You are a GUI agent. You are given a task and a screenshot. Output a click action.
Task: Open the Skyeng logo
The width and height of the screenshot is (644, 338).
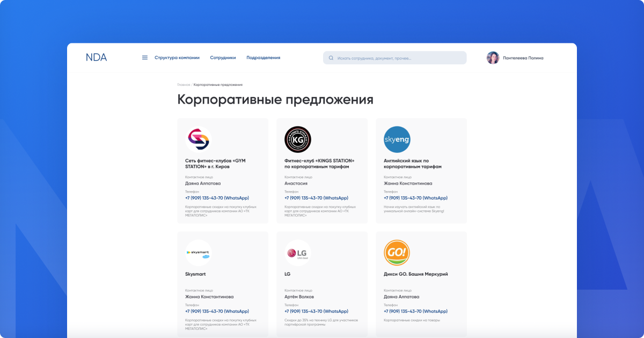[x=397, y=139]
